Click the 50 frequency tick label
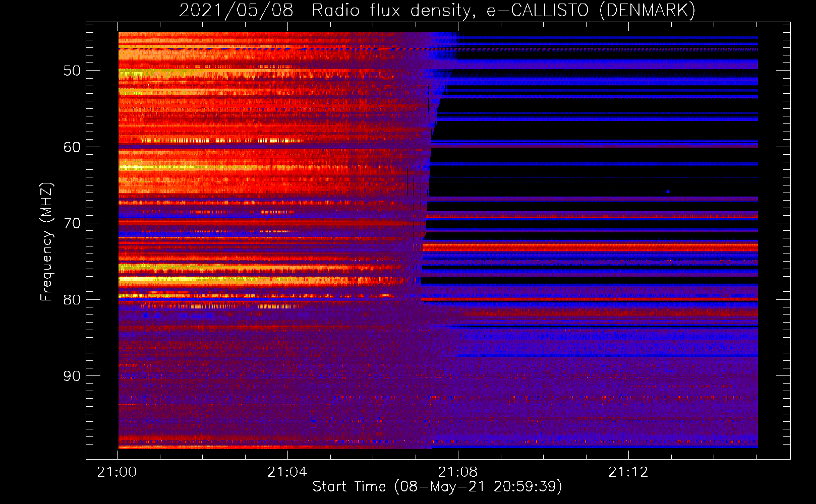The image size is (816, 504). pos(72,71)
